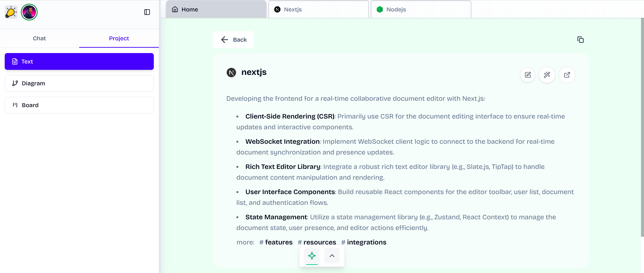Open the Nextjs tab
This screenshot has width=644, height=273.
319,9
